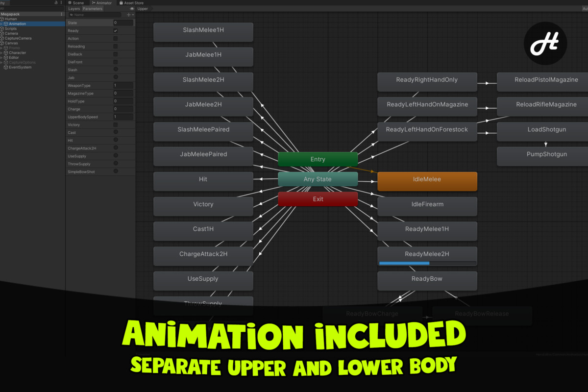Image resolution: width=588 pixels, height=392 pixels.
Task: Click the plus icon to add parameter
Action: 129,15
